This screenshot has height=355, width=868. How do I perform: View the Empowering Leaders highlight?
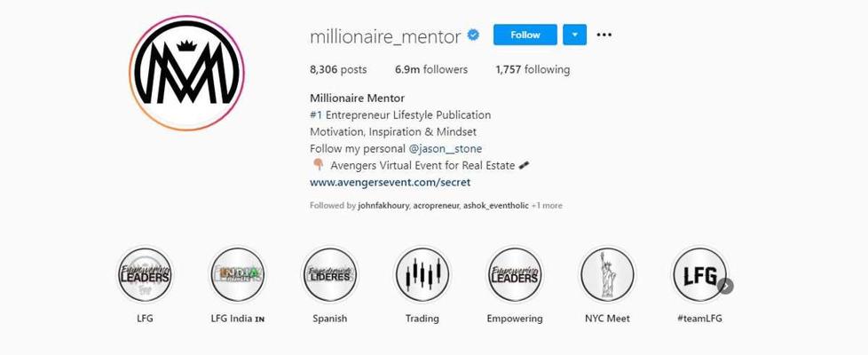(x=515, y=275)
